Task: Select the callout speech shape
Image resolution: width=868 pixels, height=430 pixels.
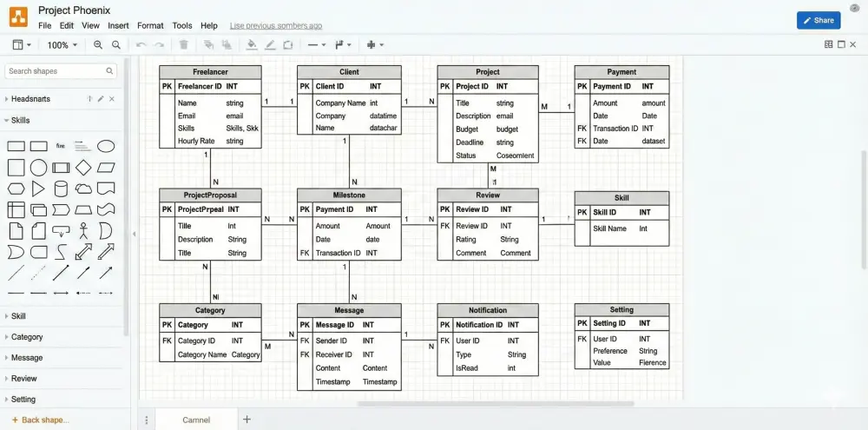Action: click(61, 230)
